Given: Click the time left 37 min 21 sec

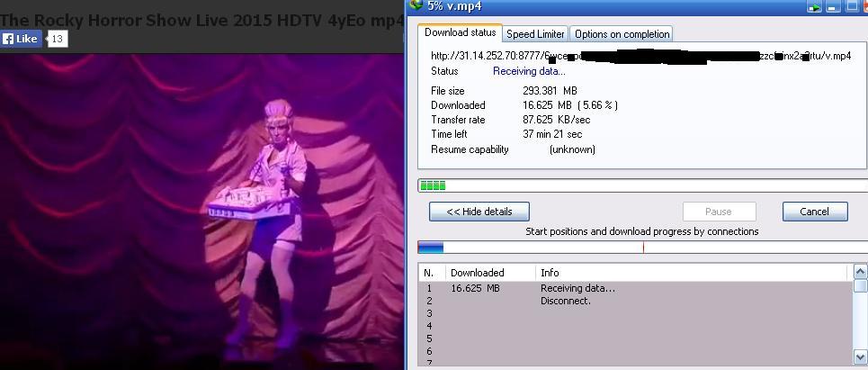Looking at the screenshot, I should coord(552,134).
